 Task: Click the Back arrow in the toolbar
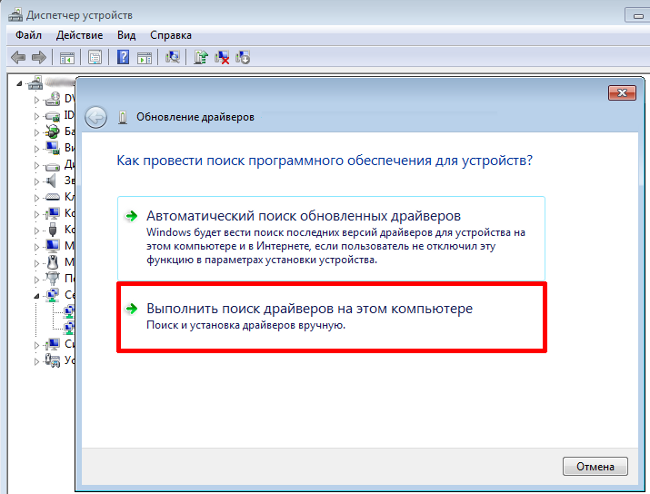point(20,58)
